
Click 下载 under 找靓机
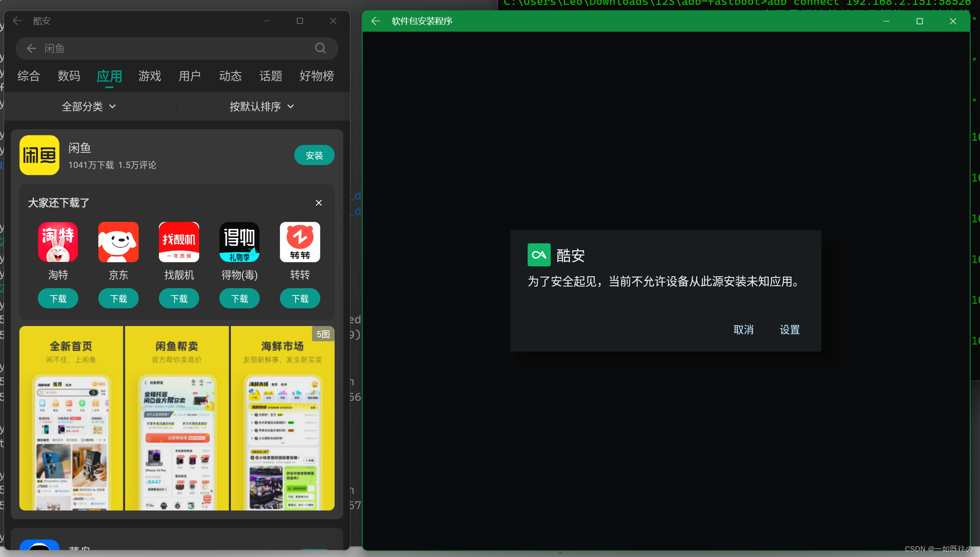pyautogui.click(x=179, y=298)
